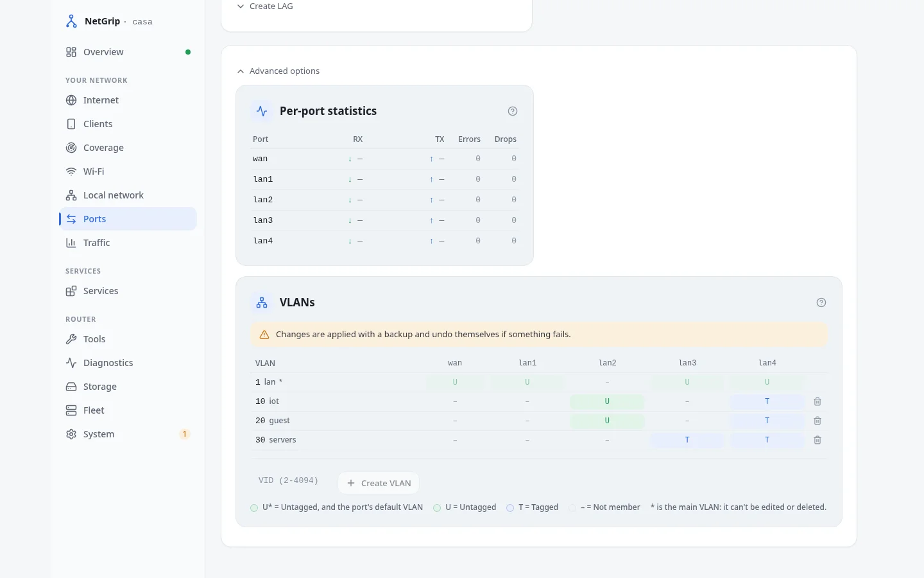The width and height of the screenshot is (924, 578).
Task: Open the System settings page
Action: pyautogui.click(x=128, y=434)
